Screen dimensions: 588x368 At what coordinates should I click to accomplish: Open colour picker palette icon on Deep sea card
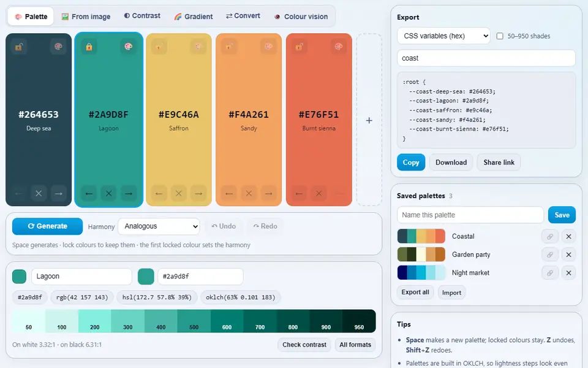[x=58, y=47]
